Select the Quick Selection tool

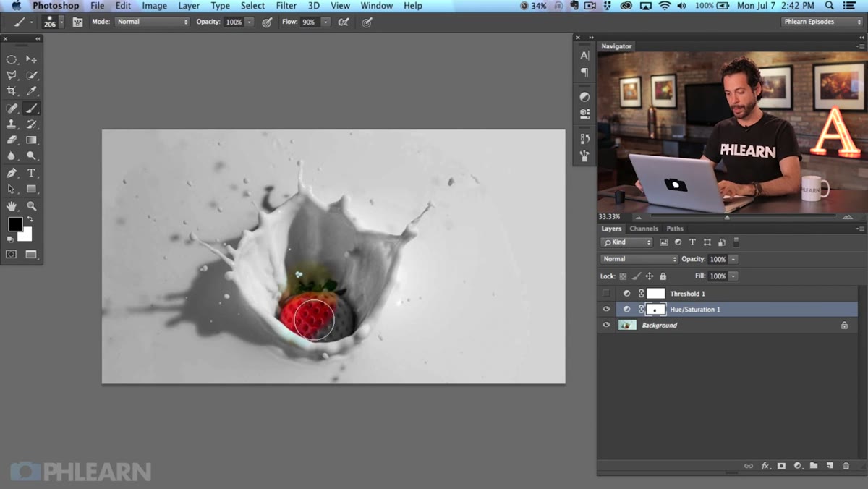click(32, 75)
